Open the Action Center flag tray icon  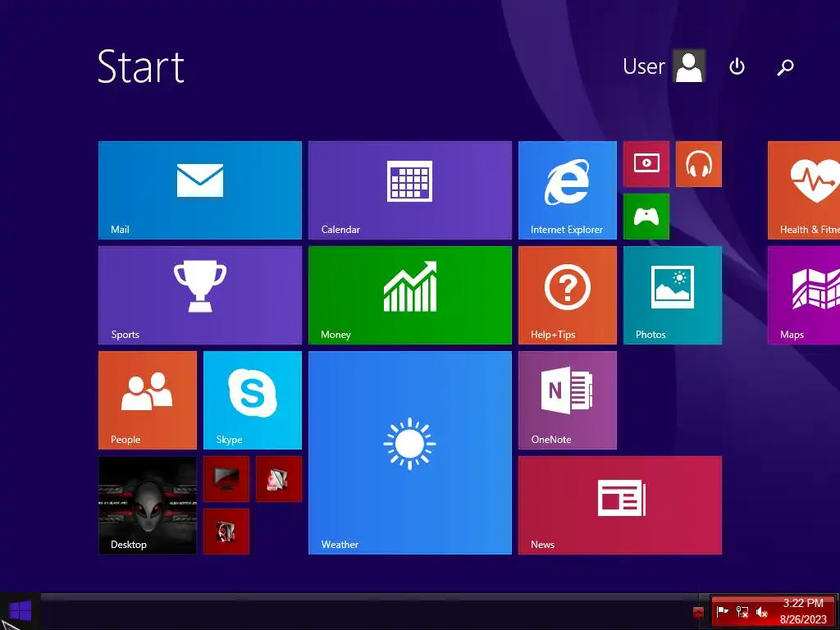723,611
